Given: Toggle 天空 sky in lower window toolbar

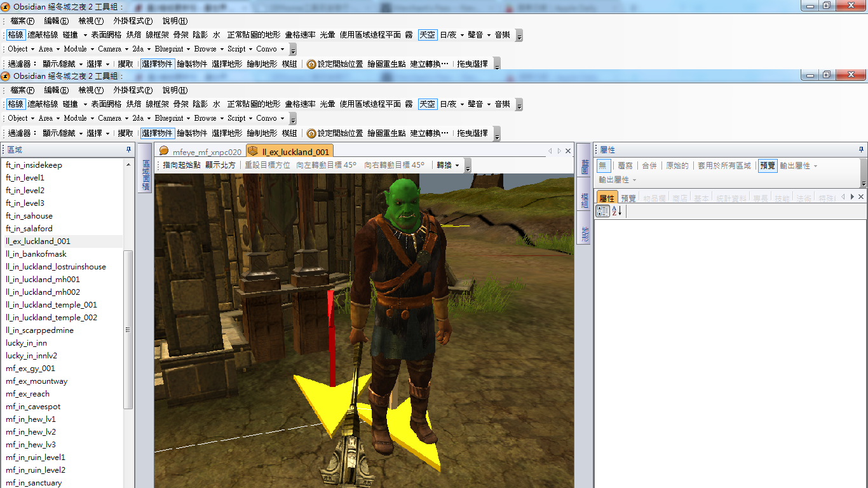Looking at the screenshot, I should 428,104.
